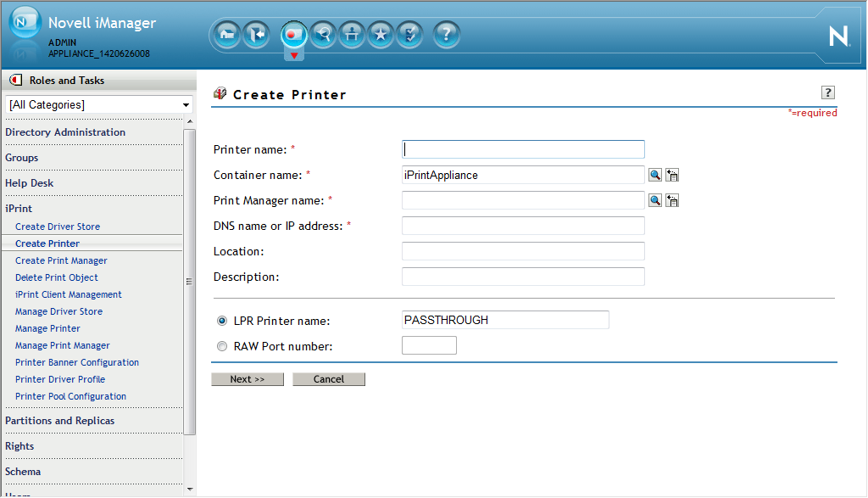Open Manage Driver Store task
Viewport: 868px width, 498px height.
(58, 312)
